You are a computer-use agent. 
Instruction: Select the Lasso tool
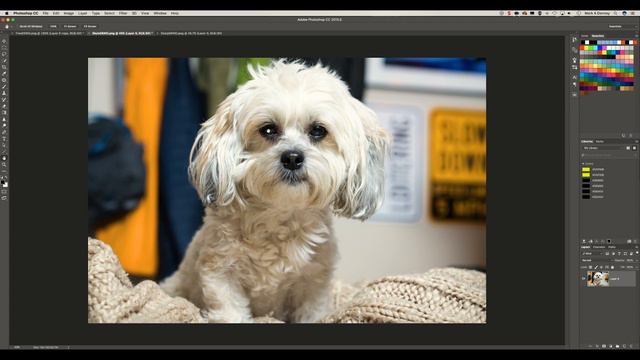4,53
